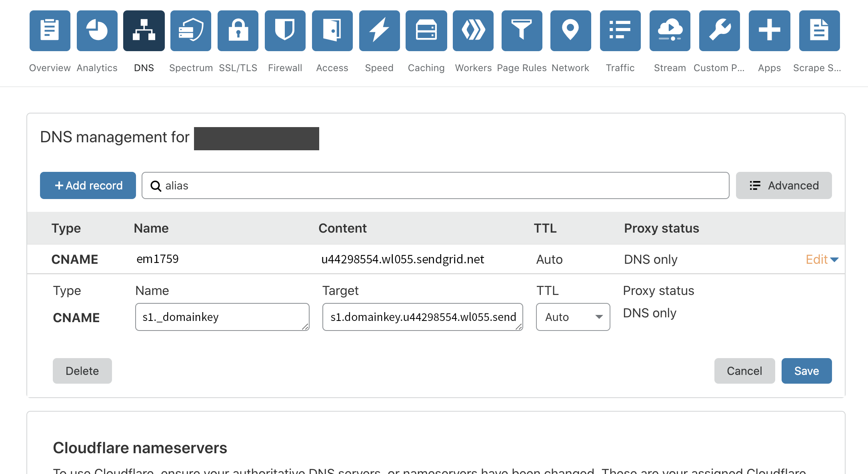Switch to the Traffic tab
Image resolution: width=868 pixels, height=474 pixels.
coord(620,31)
